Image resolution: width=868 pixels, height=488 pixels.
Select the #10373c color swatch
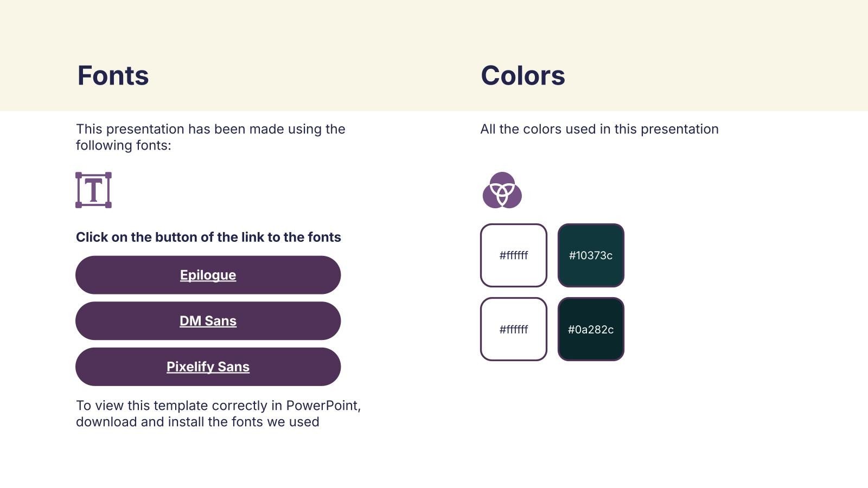(591, 255)
